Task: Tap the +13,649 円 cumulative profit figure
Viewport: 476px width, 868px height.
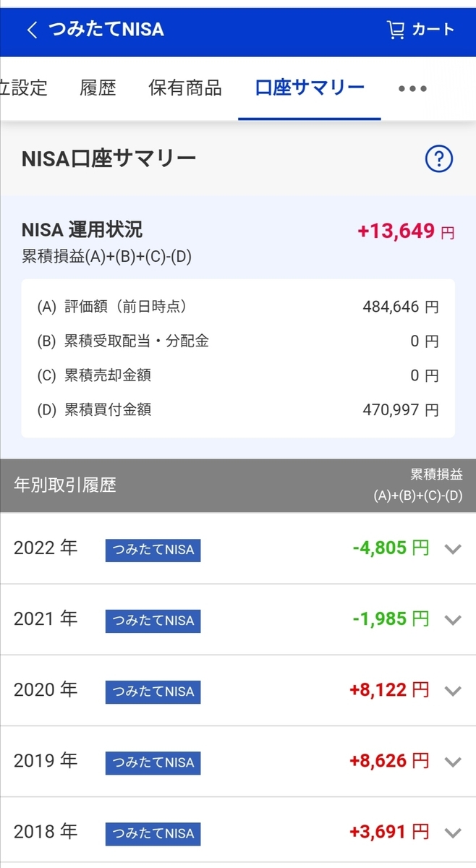Action: click(406, 231)
